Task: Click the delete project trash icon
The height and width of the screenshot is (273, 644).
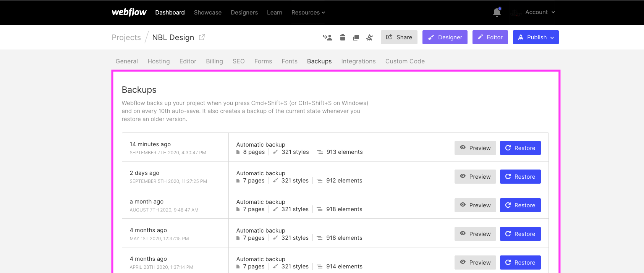Action: [x=343, y=37]
